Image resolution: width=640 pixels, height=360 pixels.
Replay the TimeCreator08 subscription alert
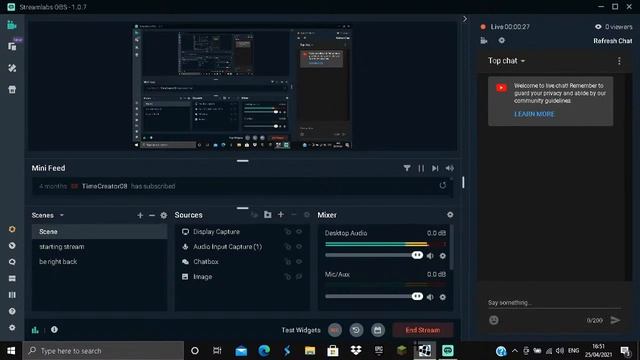tap(442, 186)
